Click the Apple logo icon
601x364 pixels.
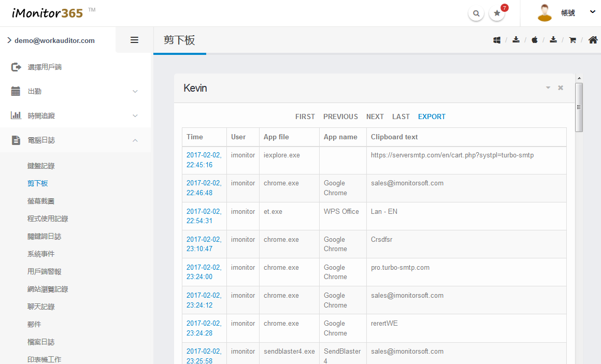pyautogui.click(x=535, y=40)
